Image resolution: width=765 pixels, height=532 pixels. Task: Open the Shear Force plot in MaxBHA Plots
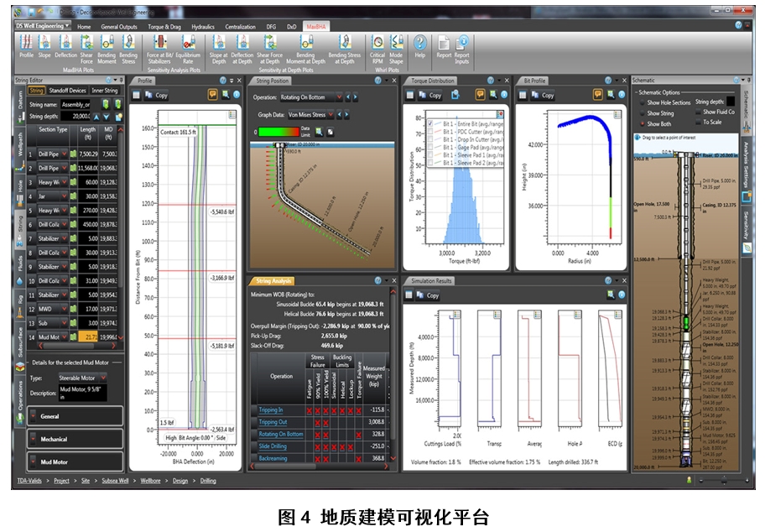[x=86, y=50]
